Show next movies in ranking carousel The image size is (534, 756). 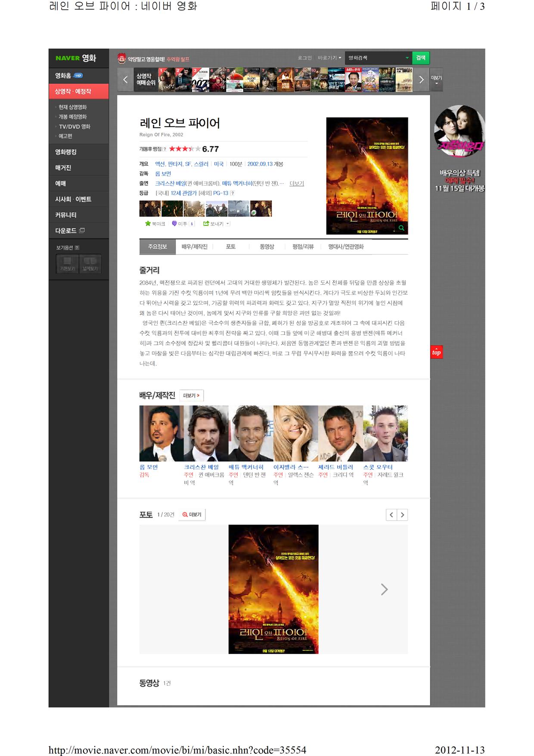tap(422, 79)
